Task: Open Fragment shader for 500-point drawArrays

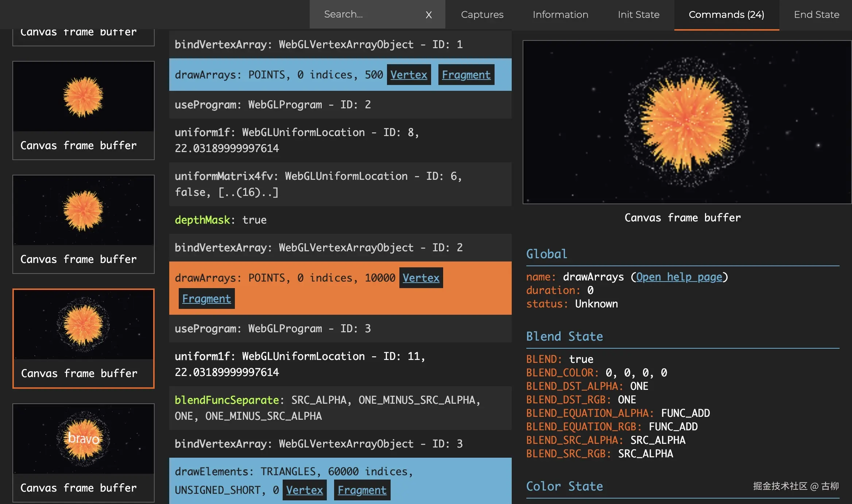Action: pos(466,75)
